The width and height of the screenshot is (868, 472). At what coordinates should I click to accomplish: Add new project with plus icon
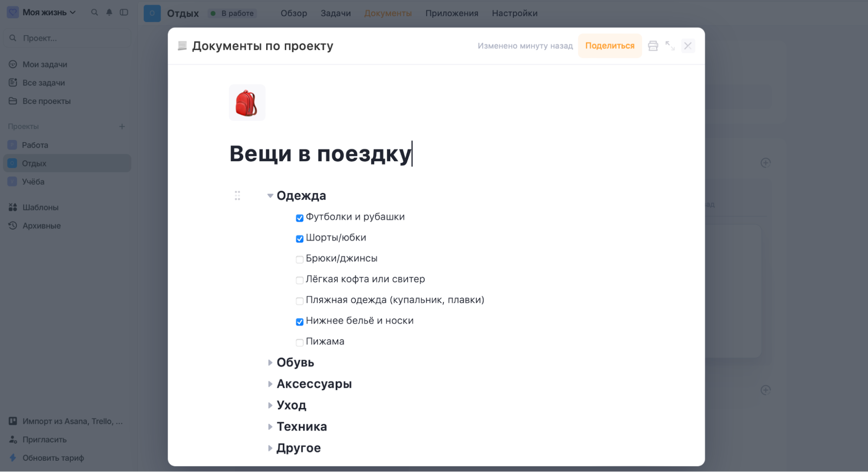tap(122, 126)
